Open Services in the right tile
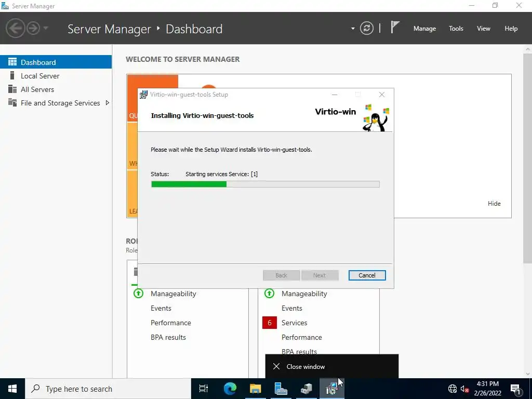The height and width of the screenshot is (399, 532). pyautogui.click(x=294, y=323)
